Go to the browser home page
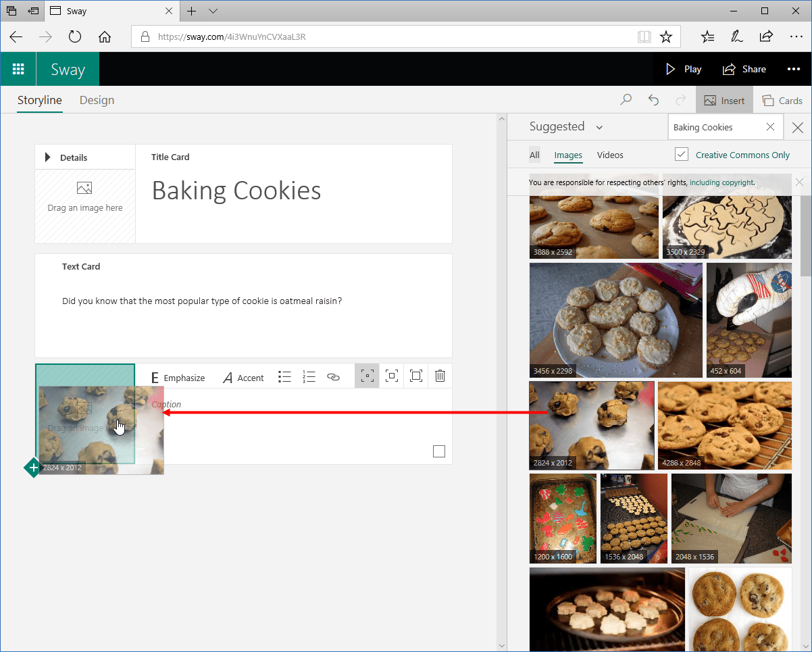Image resolution: width=812 pixels, height=652 pixels. tap(104, 36)
